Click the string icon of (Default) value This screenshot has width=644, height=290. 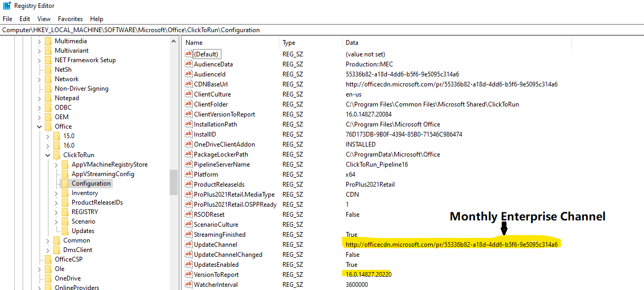click(189, 54)
